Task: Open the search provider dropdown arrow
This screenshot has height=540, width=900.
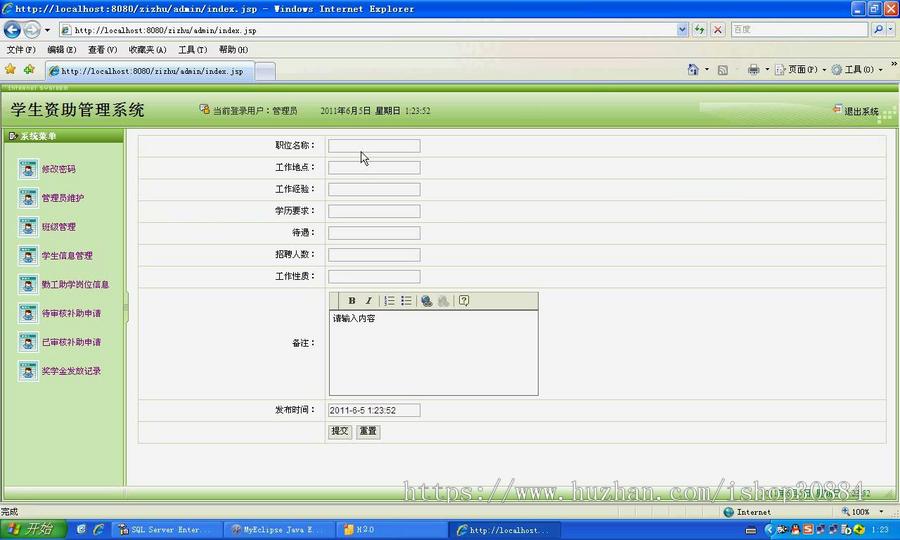Action: pos(891,29)
